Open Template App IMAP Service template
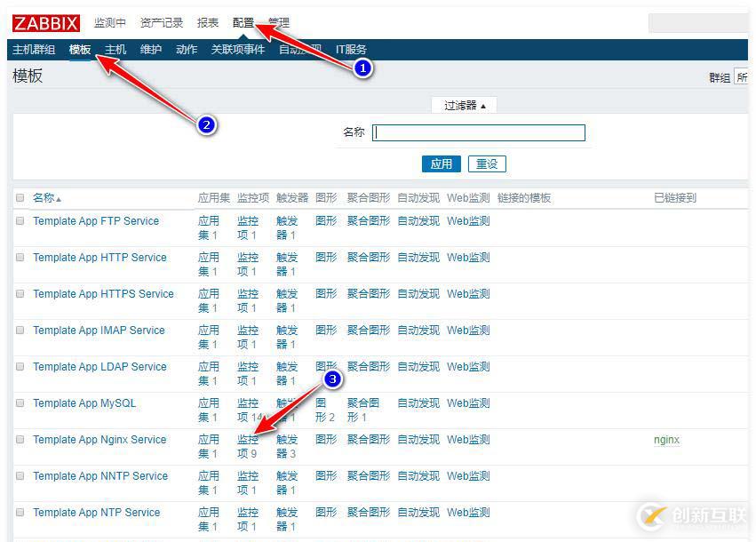The height and width of the screenshot is (542, 756). (99, 331)
